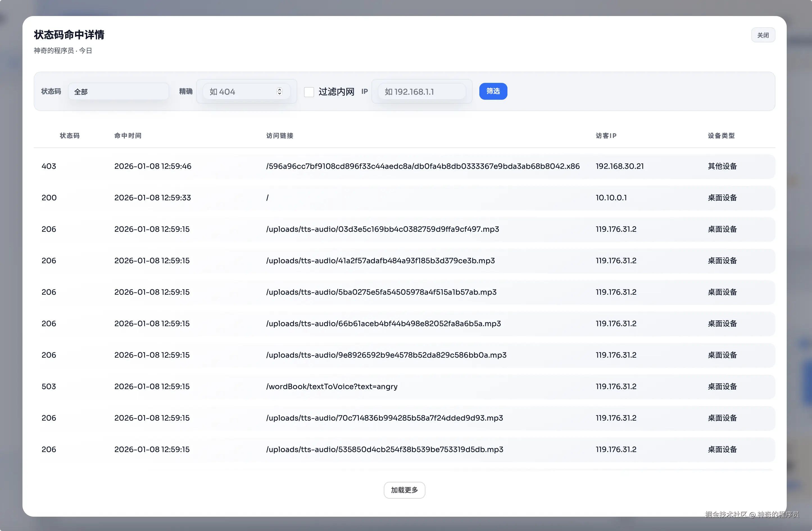Click the IP address input field
Viewport: 812px width, 531px height.
click(421, 92)
